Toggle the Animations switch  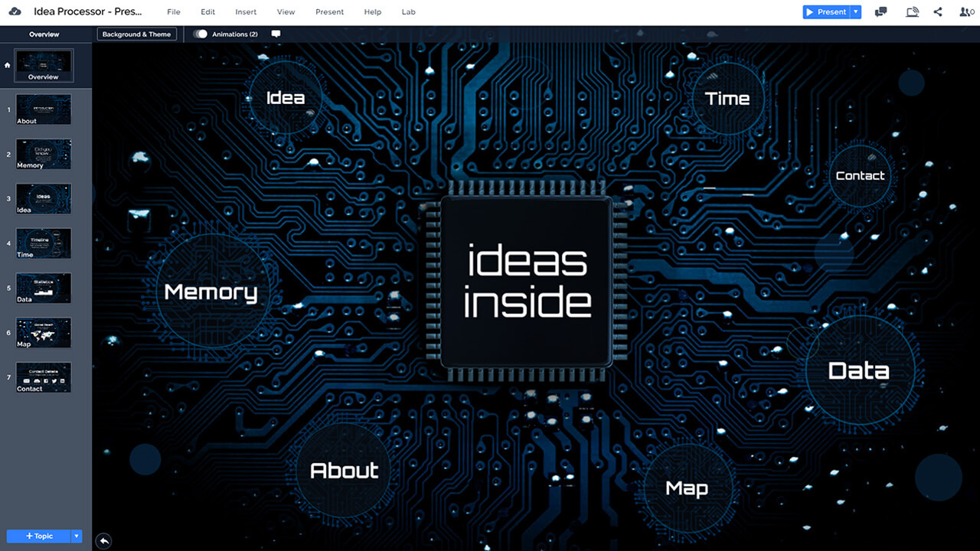tap(201, 34)
